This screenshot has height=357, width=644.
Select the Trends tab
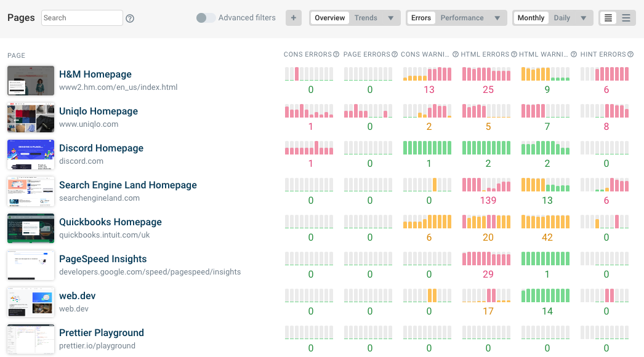[x=366, y=18]
